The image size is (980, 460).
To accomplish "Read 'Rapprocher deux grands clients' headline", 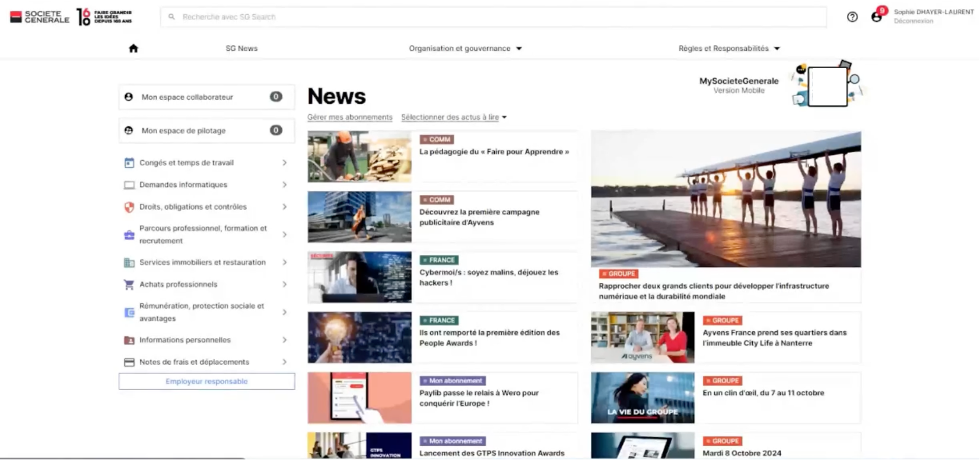I will click(714, 291).
